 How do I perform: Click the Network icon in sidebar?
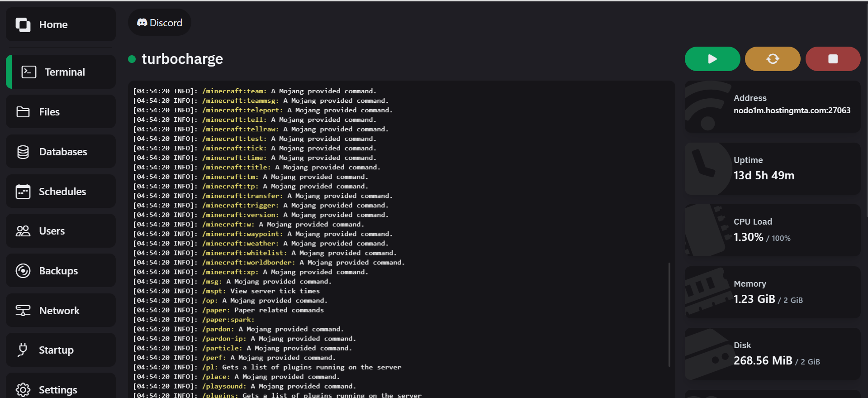(x=23, y=311)
